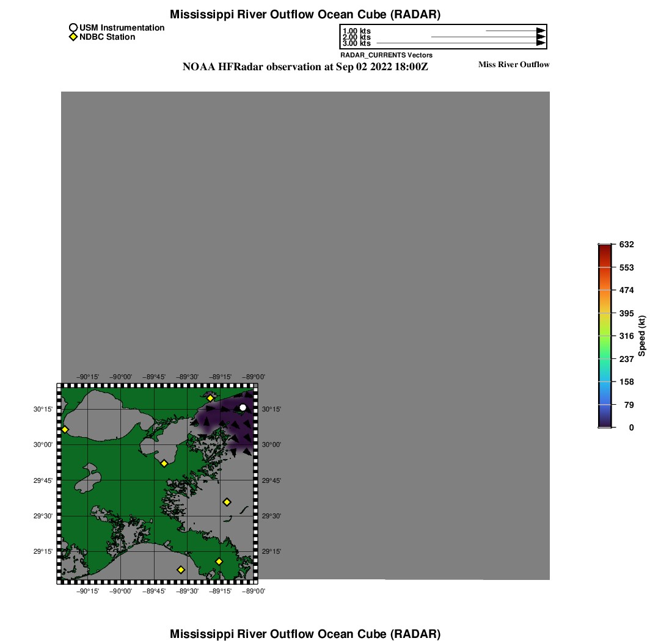
Task: Select the bottom-most NDBC diamond in open water
Action: pyautogui.click(x=181, y=570)
